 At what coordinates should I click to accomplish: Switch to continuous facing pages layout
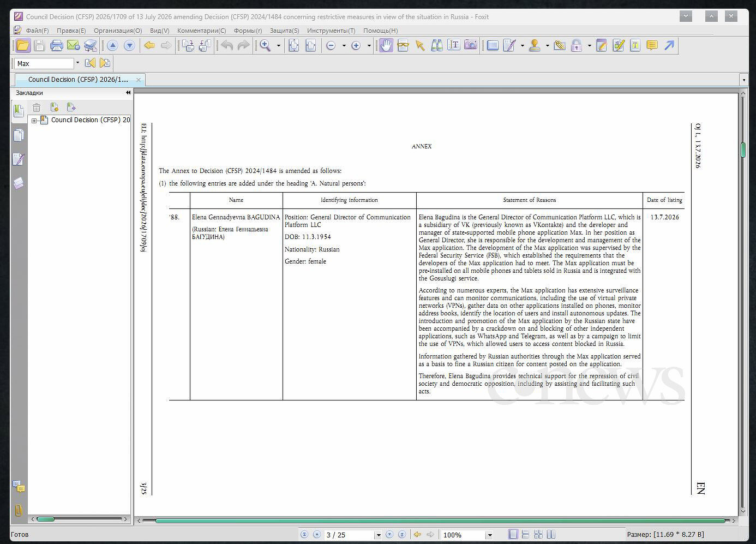(x=538, y=535)
